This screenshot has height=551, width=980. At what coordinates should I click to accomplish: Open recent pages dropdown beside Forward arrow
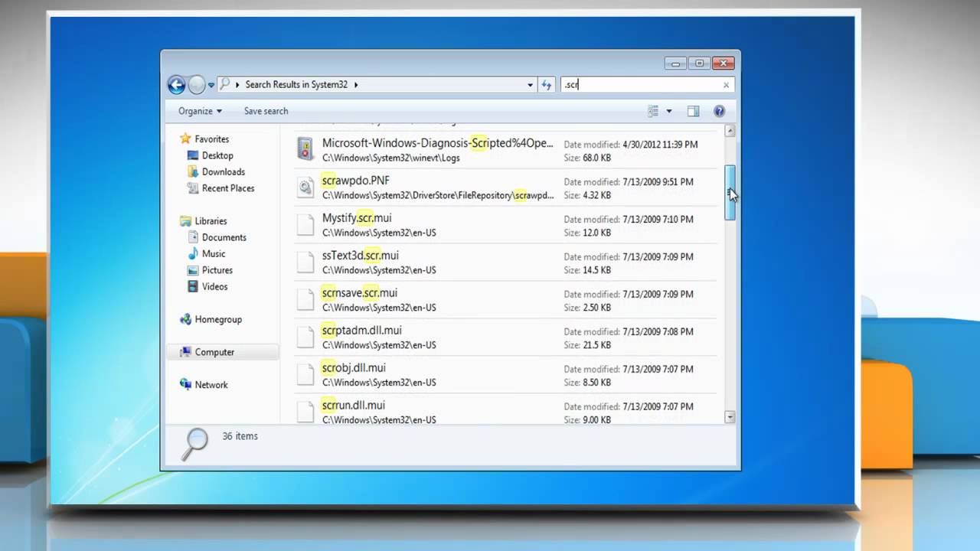click(211, 85)
